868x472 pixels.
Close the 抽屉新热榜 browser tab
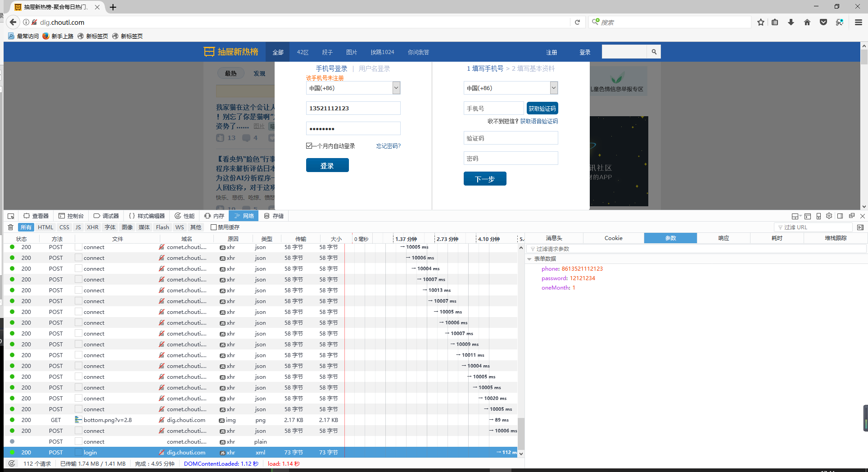97,7
